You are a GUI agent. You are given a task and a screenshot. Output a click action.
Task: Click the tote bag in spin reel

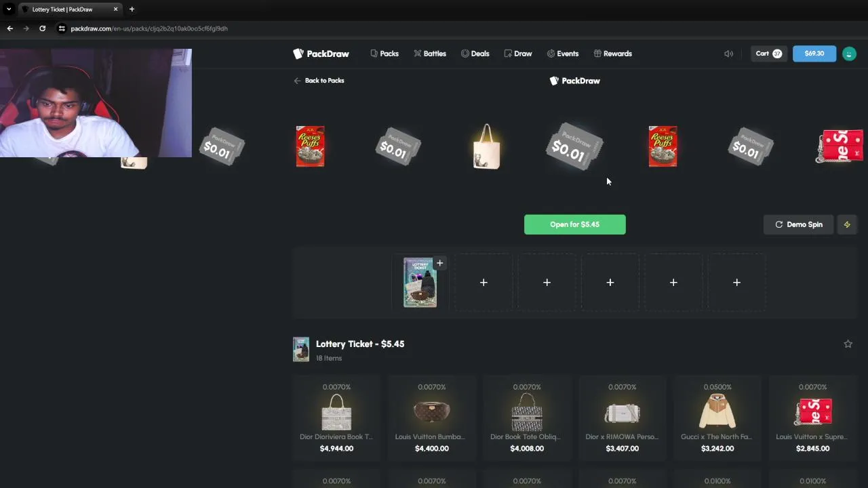[x=486, y=146]
